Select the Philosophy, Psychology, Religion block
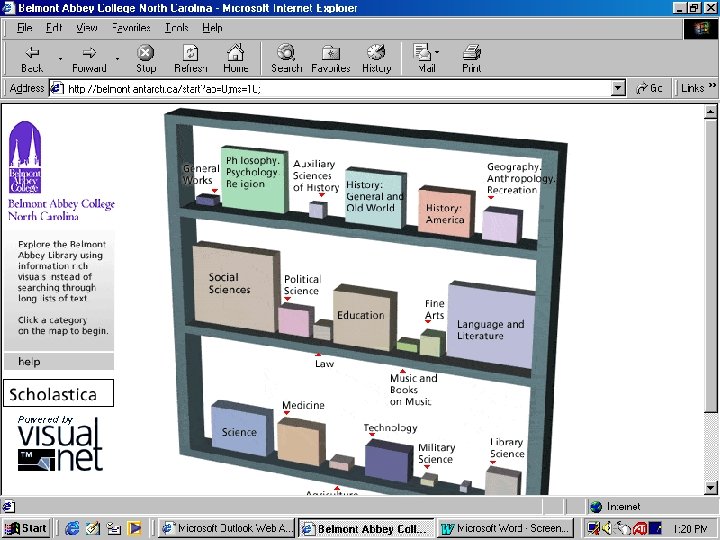 (x=254, y=180)
